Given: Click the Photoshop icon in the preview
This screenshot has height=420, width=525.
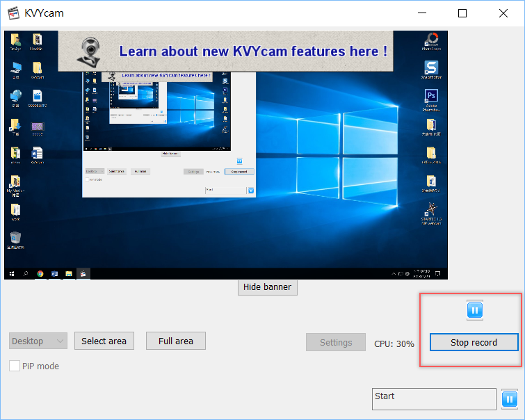Looking at the screenshot, I should click(x=431, y=97).
